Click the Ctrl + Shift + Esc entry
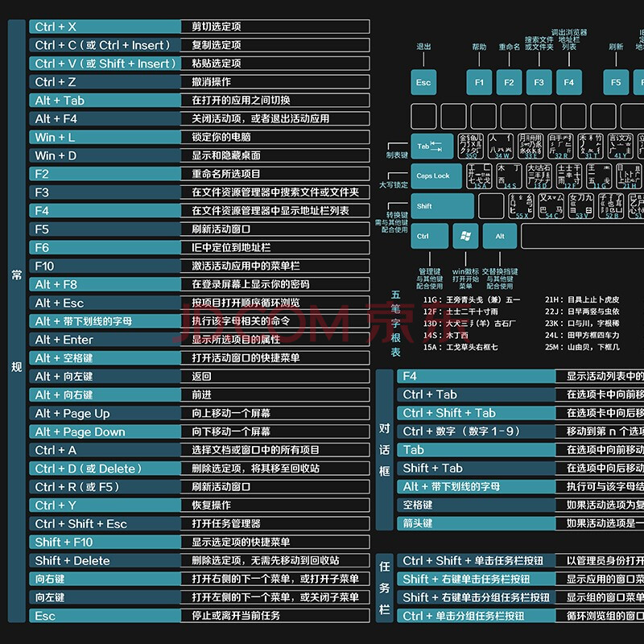 pyautogui.click(x=105, y=523)
